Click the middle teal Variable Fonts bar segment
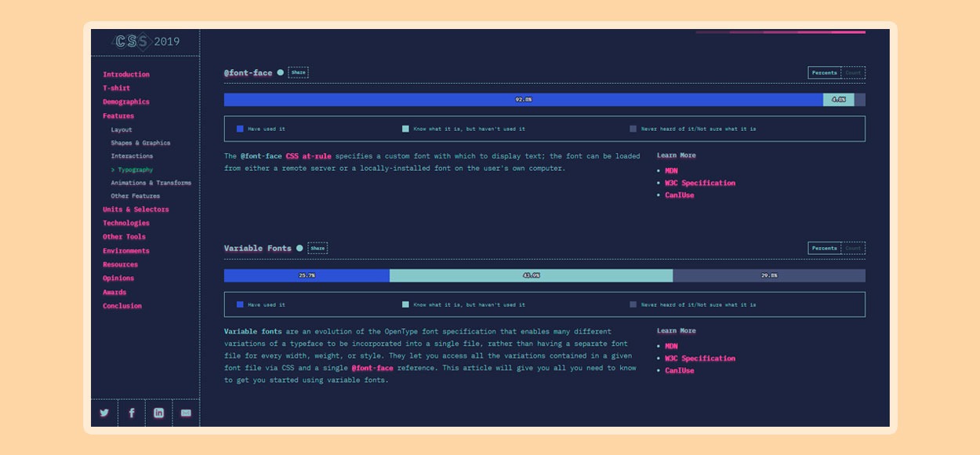The image size is (980, 455). point(531,275)
